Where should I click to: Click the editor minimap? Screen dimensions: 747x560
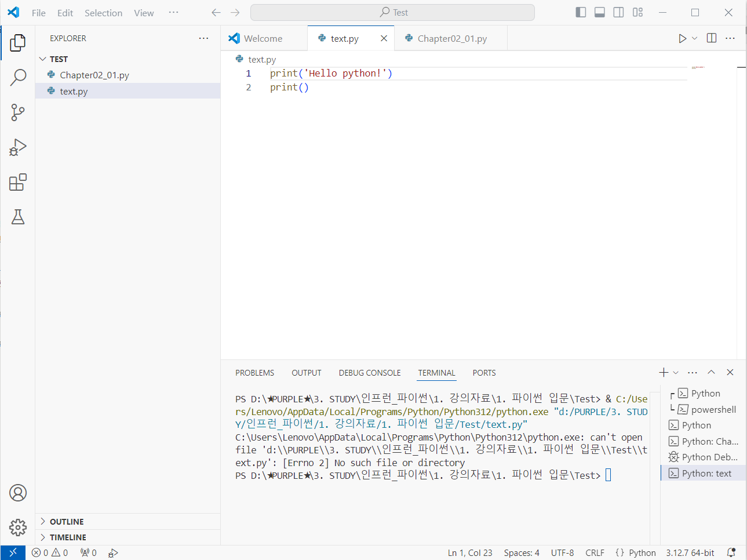point(698,68)
